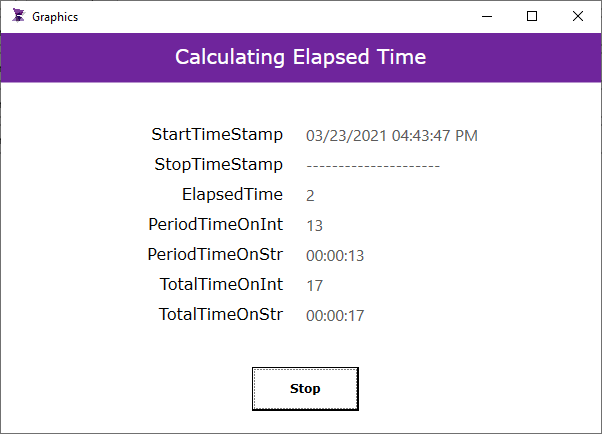The width and height of the screenshot is (602, 434).
Task: Close the Graphics window
Action: click(x=577, y=17)
